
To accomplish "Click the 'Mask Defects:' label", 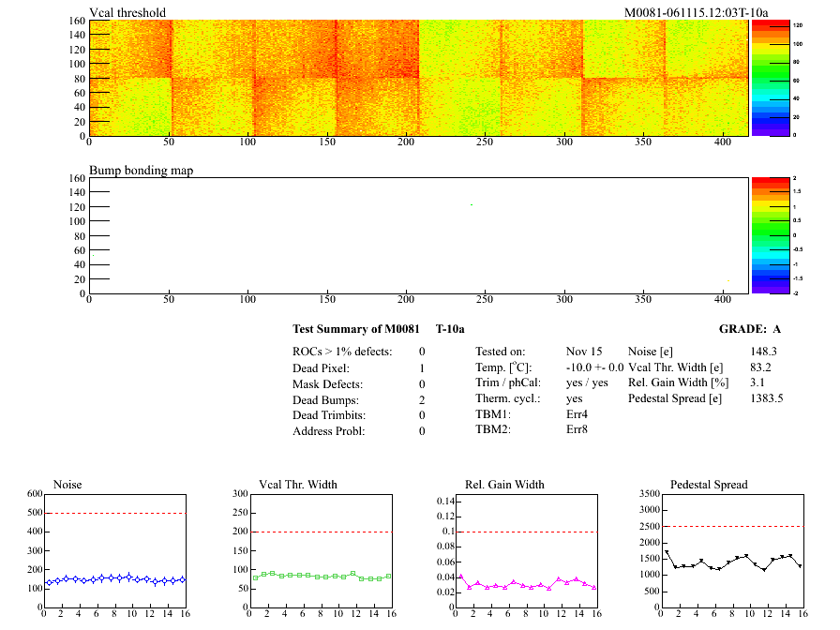I will tap(327, 384).
